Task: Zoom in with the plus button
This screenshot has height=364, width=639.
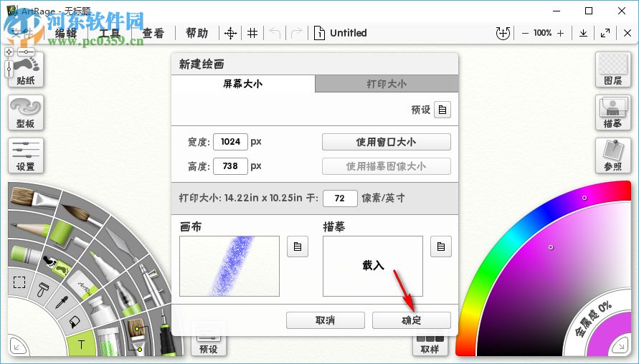Action: tap(561, 34)
